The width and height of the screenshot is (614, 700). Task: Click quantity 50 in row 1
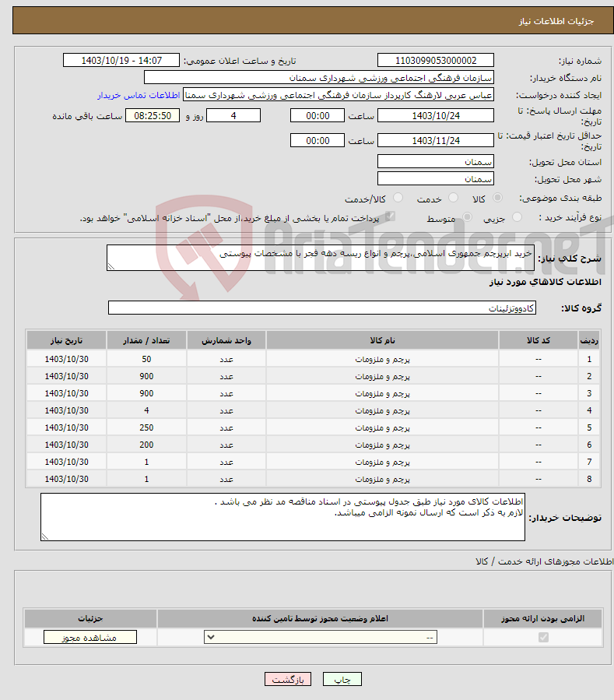(146, 359)
